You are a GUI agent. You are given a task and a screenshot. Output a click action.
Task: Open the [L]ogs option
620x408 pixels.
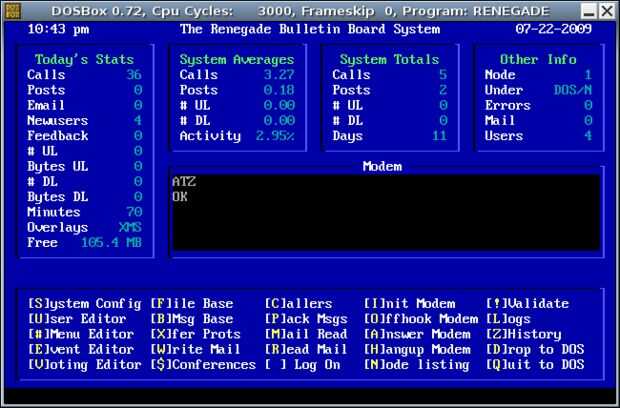pyautogui.click(x=508, y=319)
